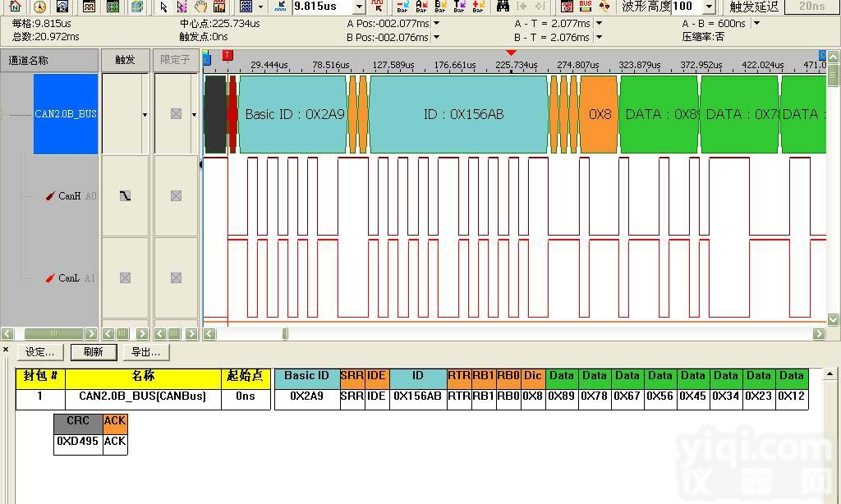The image size is (841, 504).
Task: Click the binoculars find icon
Action: click(502, 7)
